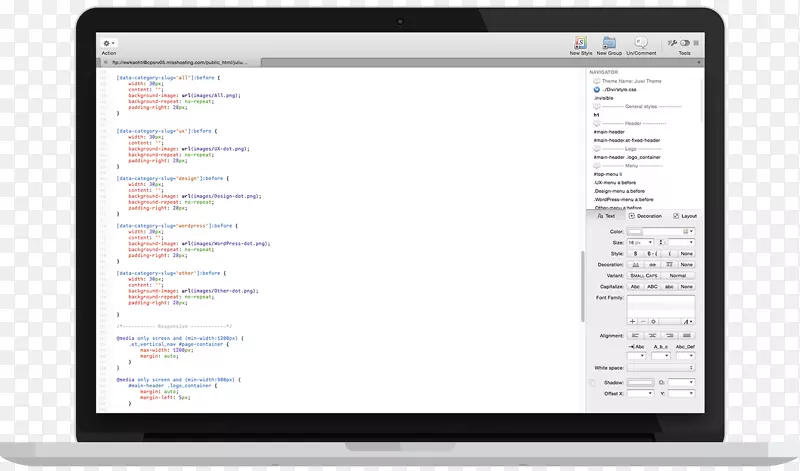
Task: Toggle the switch in the Tools toolbar
Action: pos(685,43)
